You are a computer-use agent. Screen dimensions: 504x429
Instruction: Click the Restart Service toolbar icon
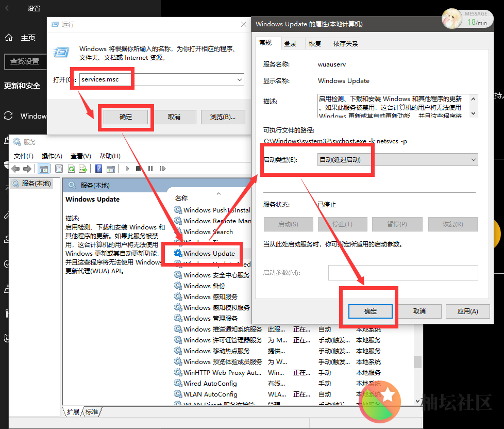click(x=162, y=169)
